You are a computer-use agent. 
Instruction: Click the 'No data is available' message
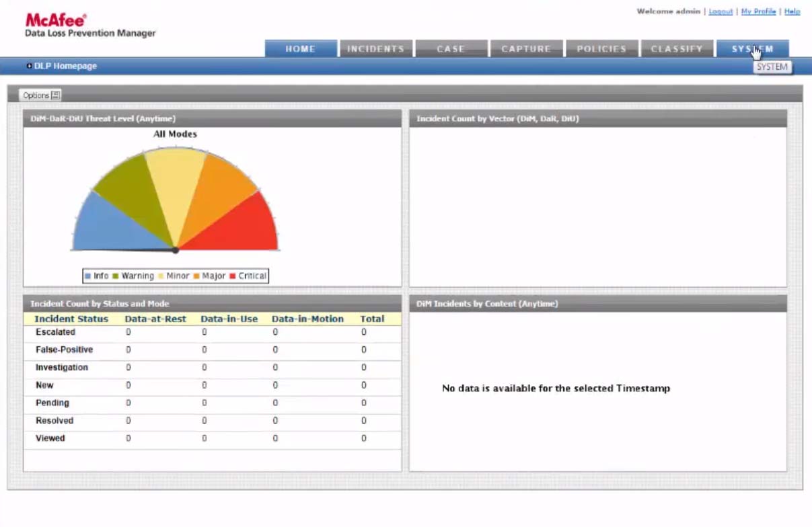(556, 388)
